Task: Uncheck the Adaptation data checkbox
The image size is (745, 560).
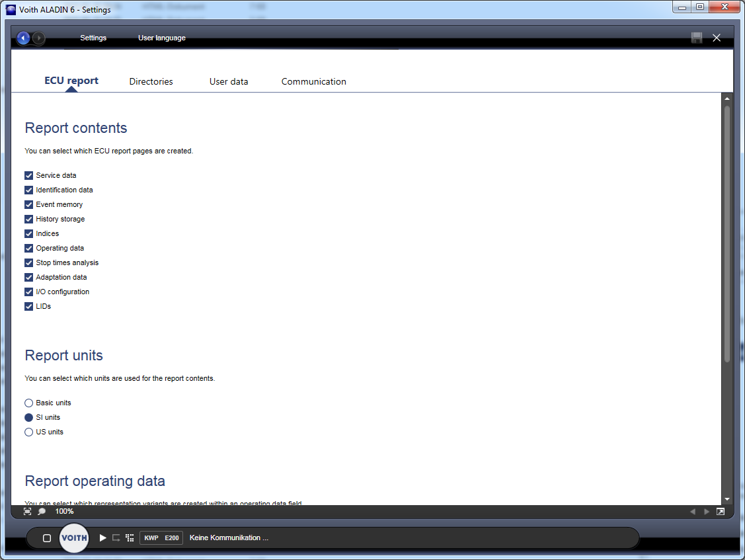Action: [x=29, y=277]
